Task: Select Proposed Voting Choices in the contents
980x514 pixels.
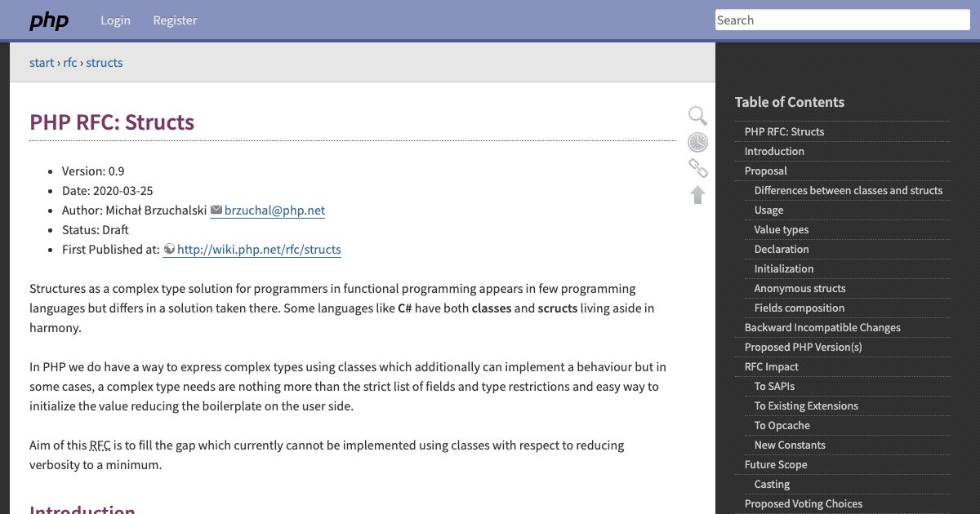Action: pyautogui.click(x=804, y=503)
